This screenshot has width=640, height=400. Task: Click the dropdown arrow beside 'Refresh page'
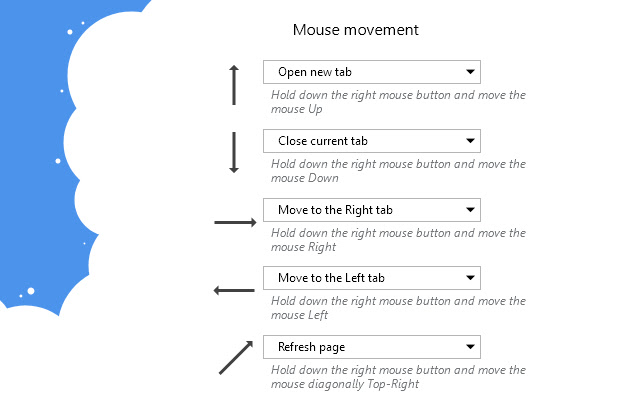coord(470,347)
